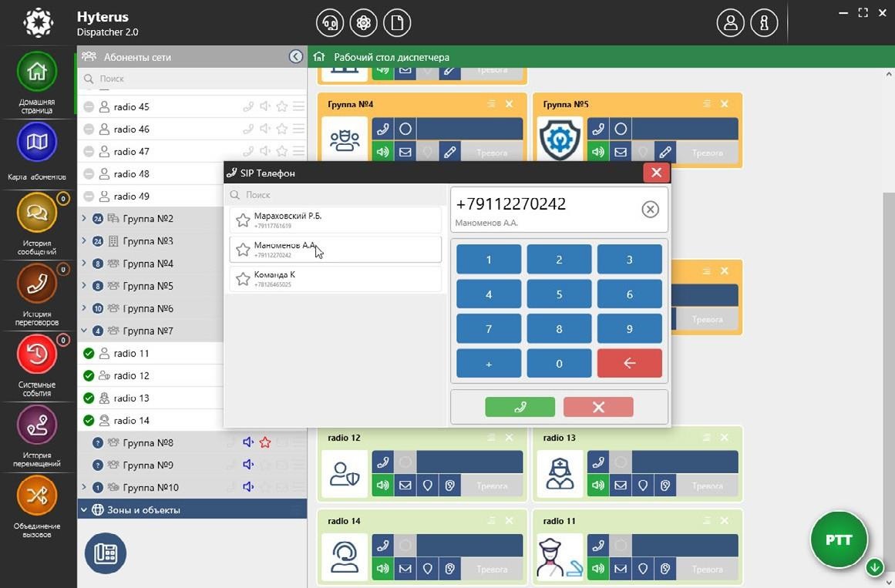Open call merging (Объединение вызовов)
The width and height of the screenshot is (895, 588).
[37, 496]
